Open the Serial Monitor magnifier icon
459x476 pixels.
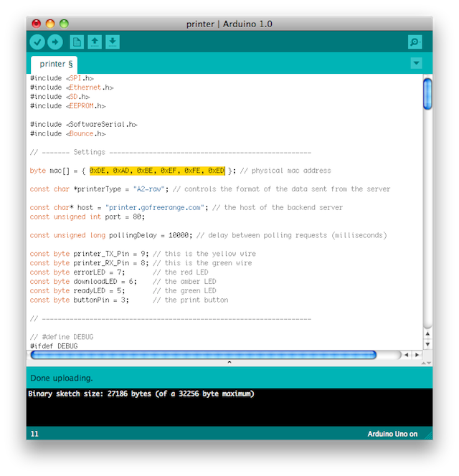tap(415, 42)
